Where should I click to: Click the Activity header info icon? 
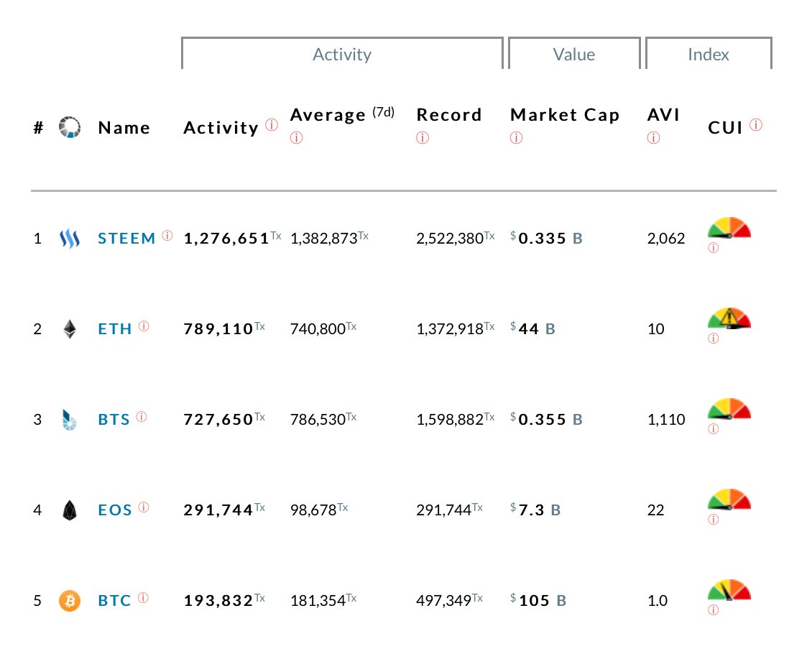pyautogui.click(x=272, y=125)
